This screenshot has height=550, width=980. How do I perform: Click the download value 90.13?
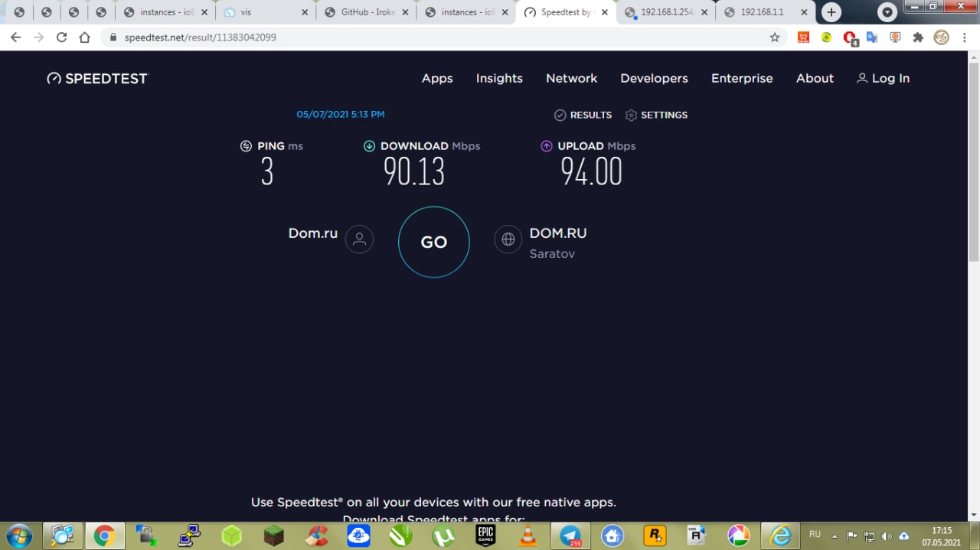(414, 171)
